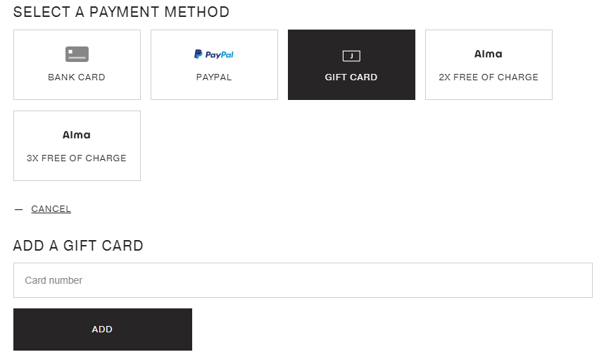Click the Alma logo above 2X Free of Charge

click(489, 54)
